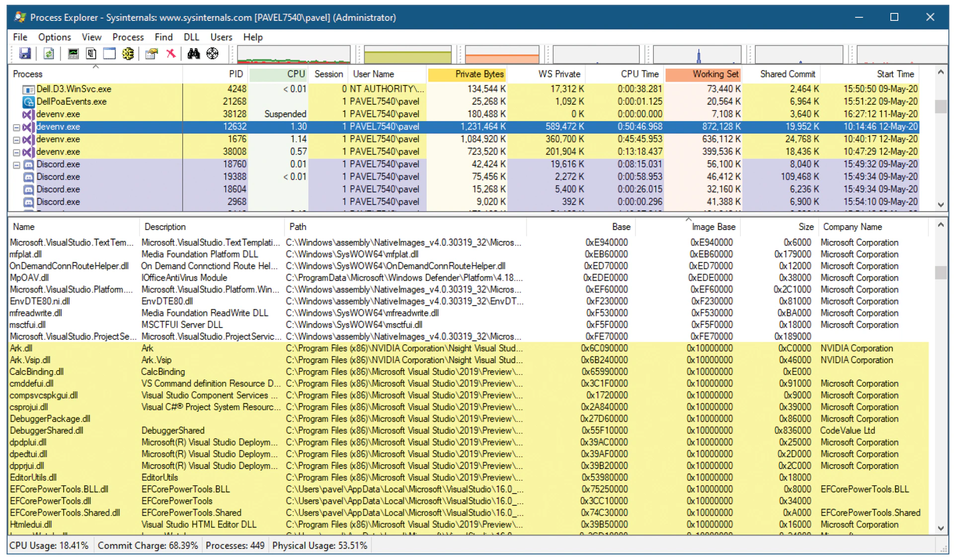Sort processes by the PID column header
This screenshot has height=560, width=954.
tap(216, 74)
